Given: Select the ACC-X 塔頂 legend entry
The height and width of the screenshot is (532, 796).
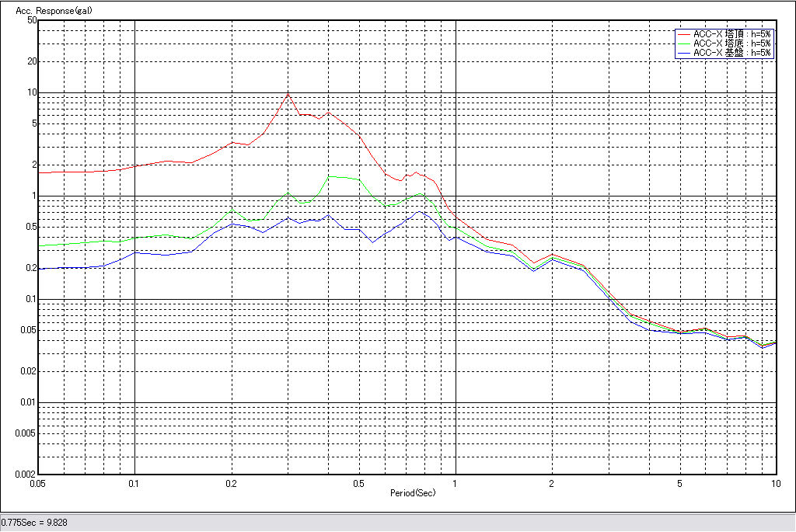Looking at the screenshot, I should point(731,34).
